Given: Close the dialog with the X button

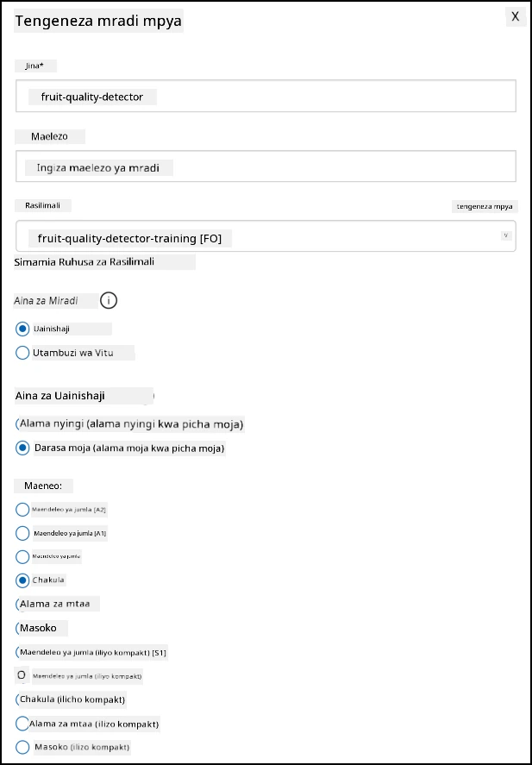Looking at the screenshot, I should pos(515,16).
